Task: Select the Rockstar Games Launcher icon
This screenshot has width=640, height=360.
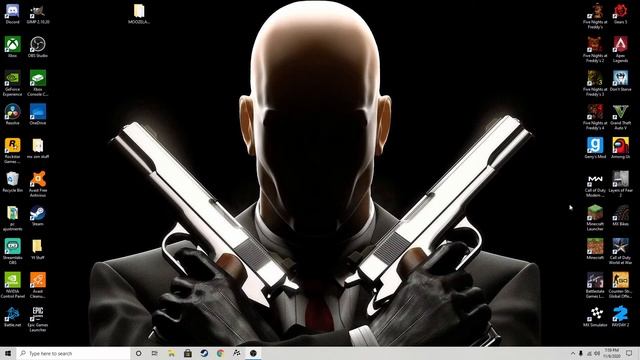Action: coord(12,150)
